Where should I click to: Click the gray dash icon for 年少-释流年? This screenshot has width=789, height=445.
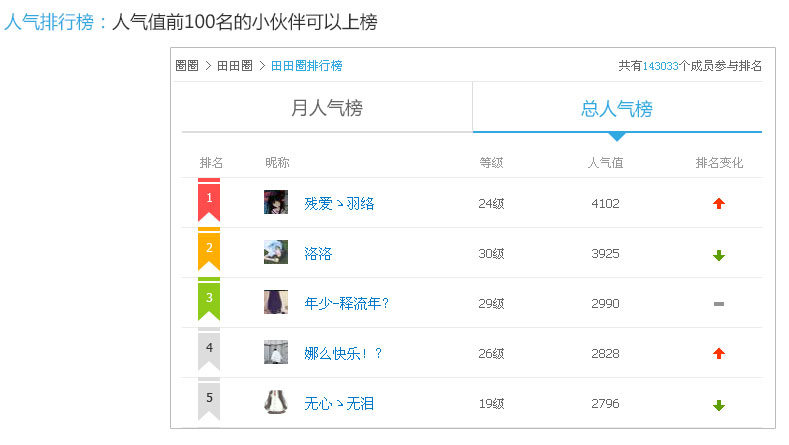pos(719,304)
